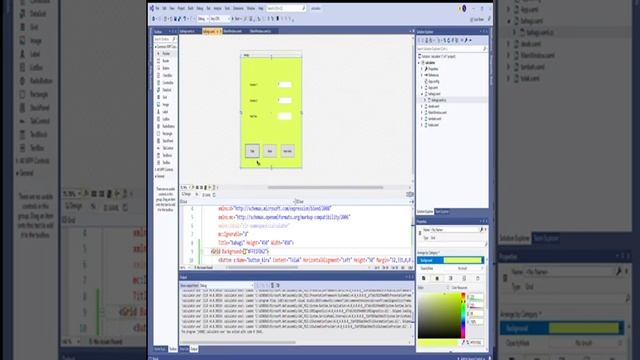Pick the Rectangle control in Toolbox

[x=166, y=133]
